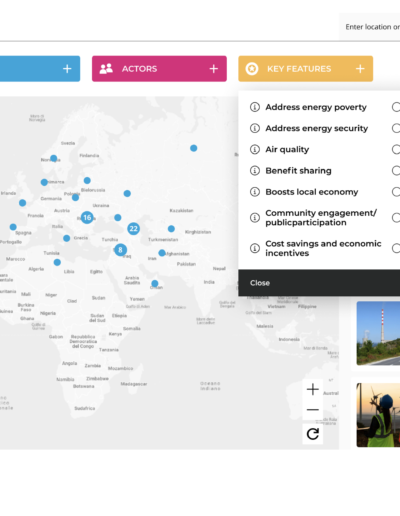400x516 pixels.
Task: Close the Key Features dropdown panel
Action: pos(260,283)
